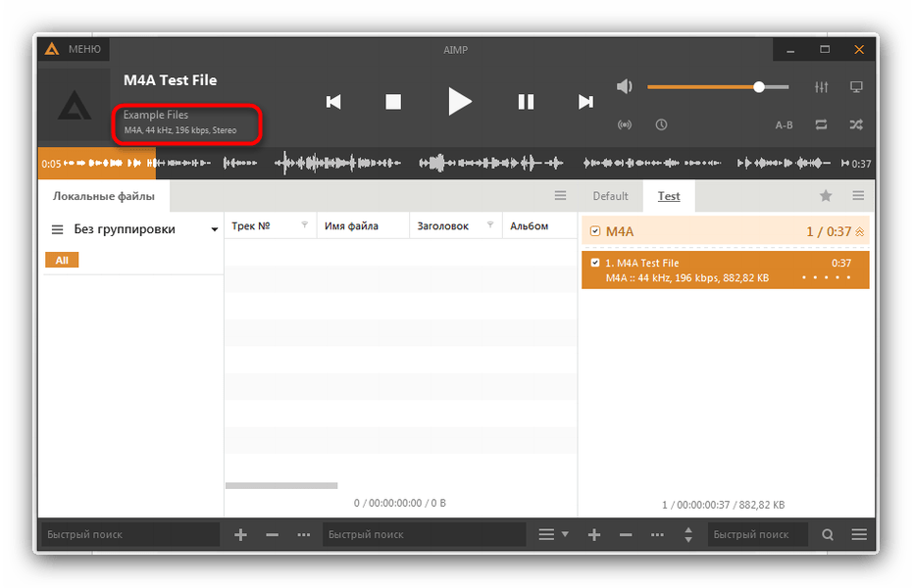Open the sleep timer clock icon

(661, 124)
